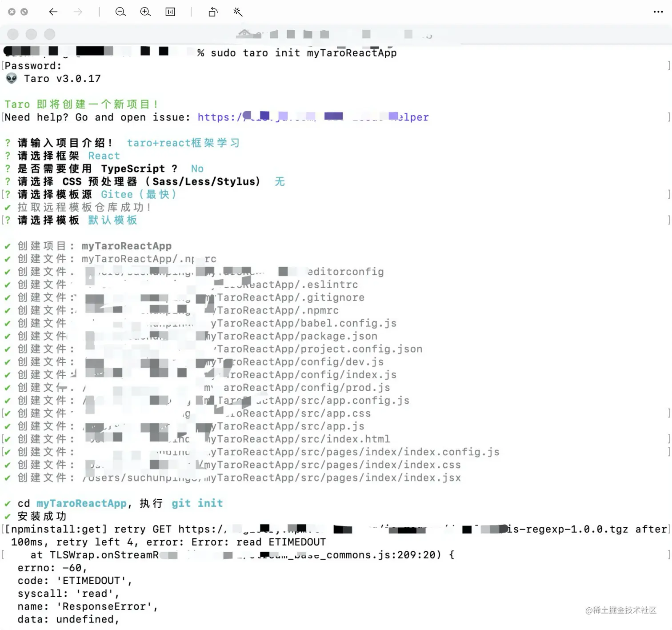Click the 'data: undefined,' line
This screenshot has width=672, height=630.
pos(68,620)
